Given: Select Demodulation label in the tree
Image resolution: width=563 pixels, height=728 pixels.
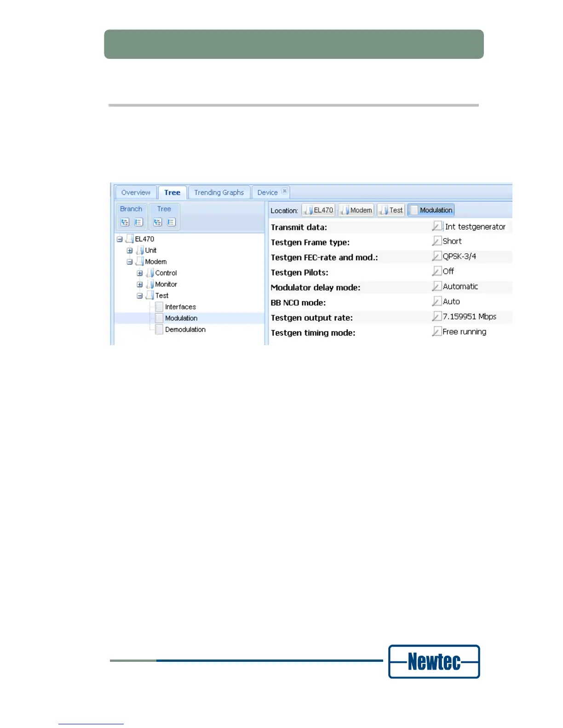Looking at the screenshot, I should click(x=185, y=329).
